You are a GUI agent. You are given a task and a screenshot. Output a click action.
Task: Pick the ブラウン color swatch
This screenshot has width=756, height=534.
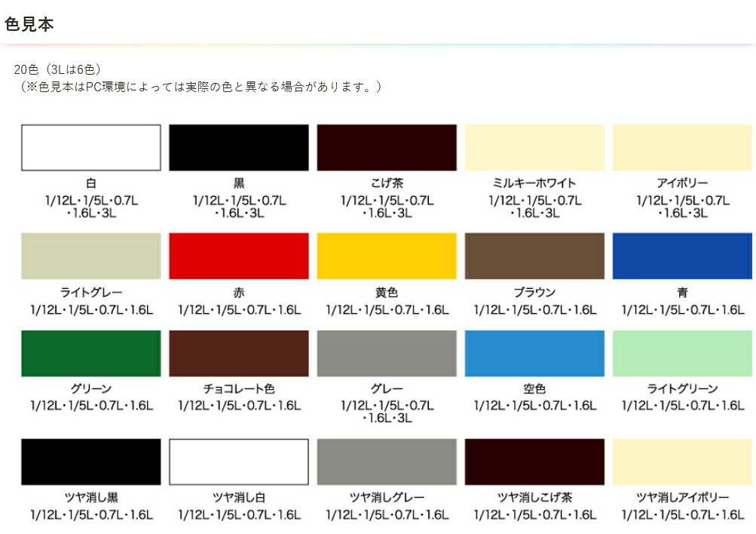(x=534, y=256)
